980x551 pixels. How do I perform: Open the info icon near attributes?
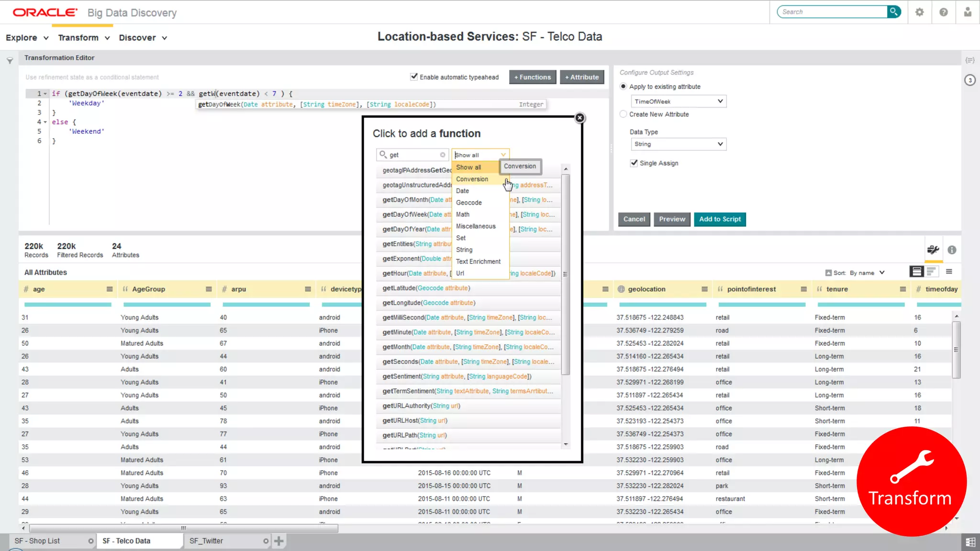pos(952,250)
